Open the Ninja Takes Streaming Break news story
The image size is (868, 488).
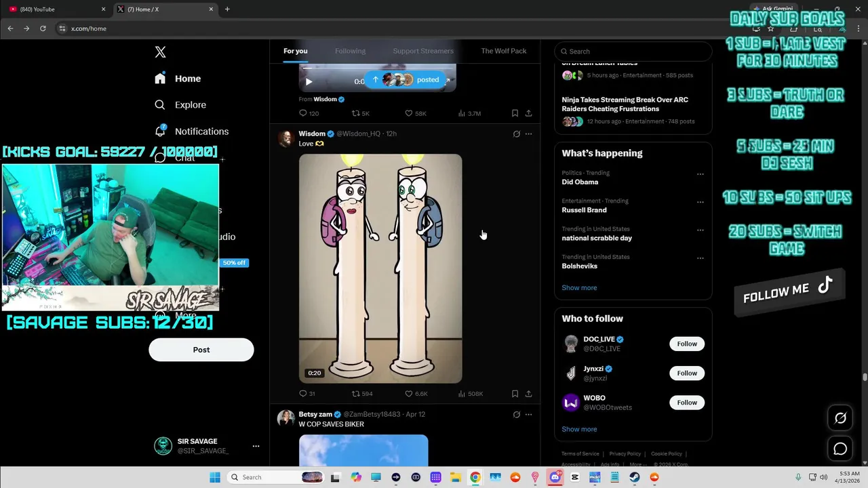coord(625,104)
